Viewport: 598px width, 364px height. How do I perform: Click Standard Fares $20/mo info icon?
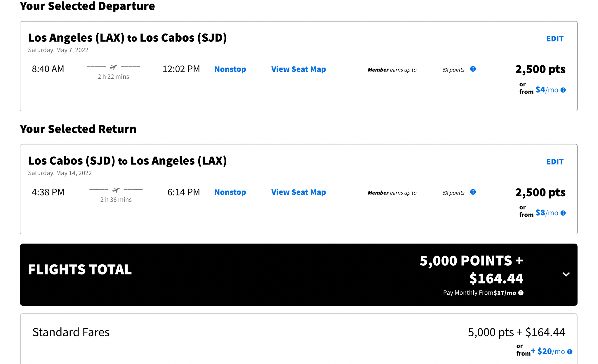click(570, 352)
